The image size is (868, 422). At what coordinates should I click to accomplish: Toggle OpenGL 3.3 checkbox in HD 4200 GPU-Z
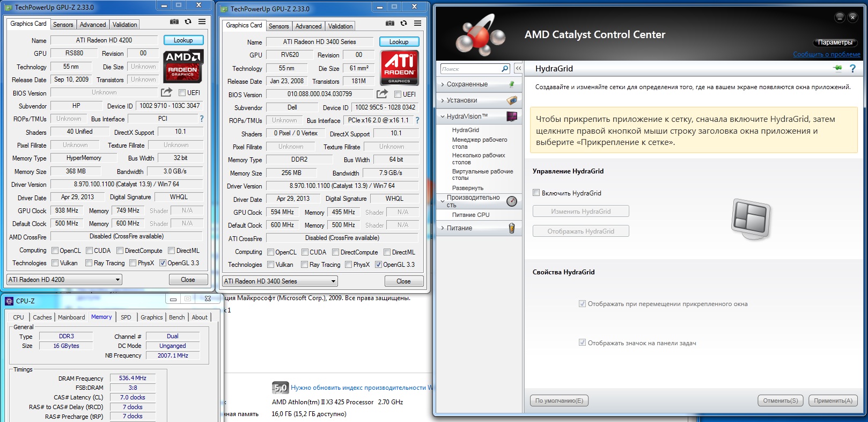(163, 263)
